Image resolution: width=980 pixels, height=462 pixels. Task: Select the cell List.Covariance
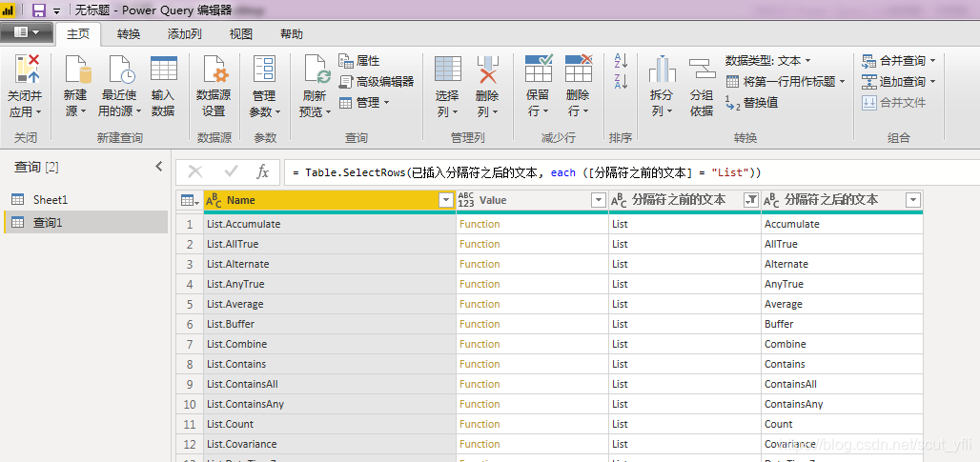(330, 444)
